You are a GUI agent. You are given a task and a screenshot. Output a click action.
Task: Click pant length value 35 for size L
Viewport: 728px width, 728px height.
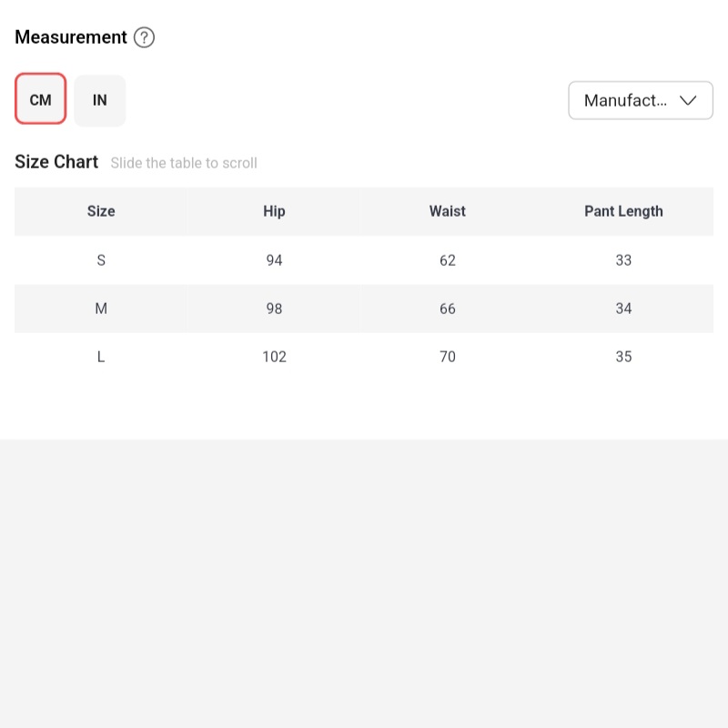pos(623,357)
